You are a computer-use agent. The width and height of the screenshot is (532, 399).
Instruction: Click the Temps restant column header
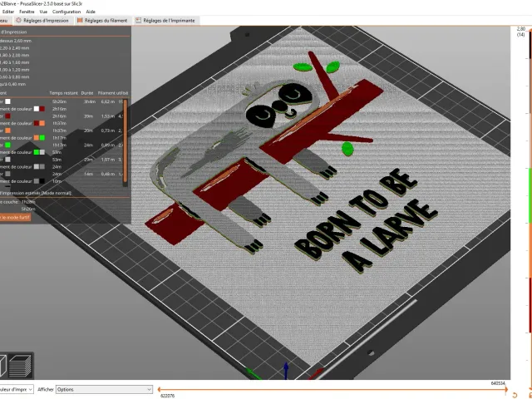(63, 93)
